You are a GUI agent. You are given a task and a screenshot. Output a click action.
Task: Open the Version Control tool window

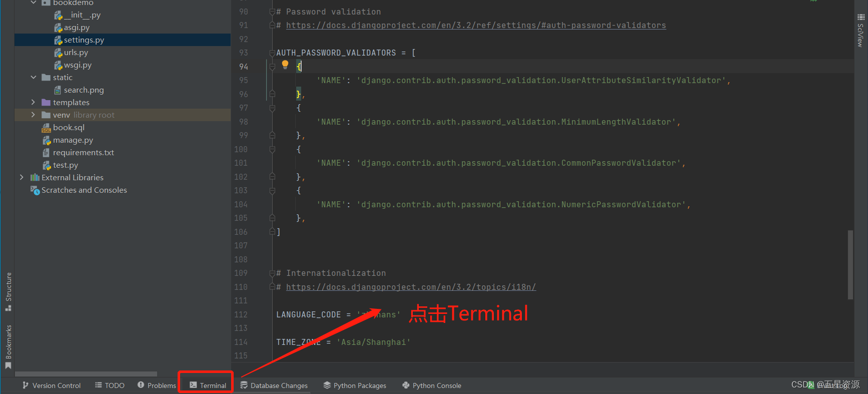[52, 385]
